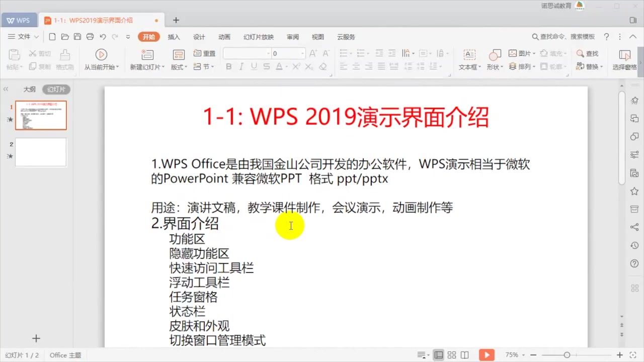Click the add slide plus icon in slide pane

[36, 338]
